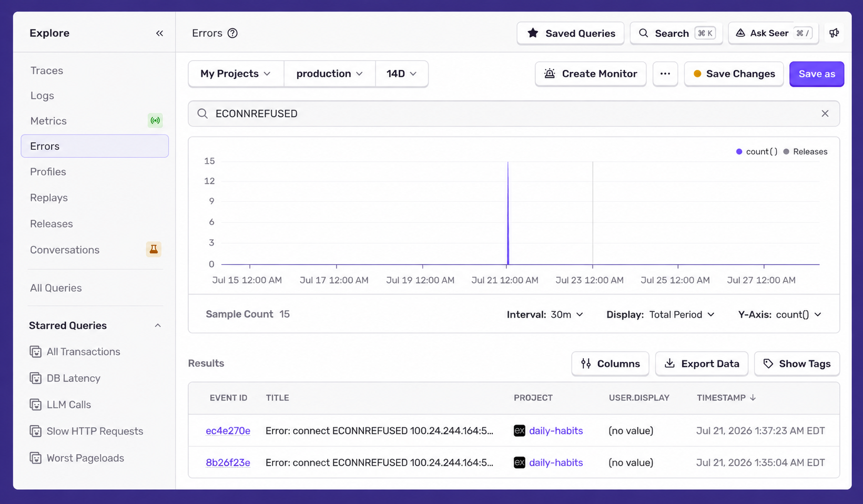Click the download icon in Export Data

pyautogui.click(x=669, y=364)
